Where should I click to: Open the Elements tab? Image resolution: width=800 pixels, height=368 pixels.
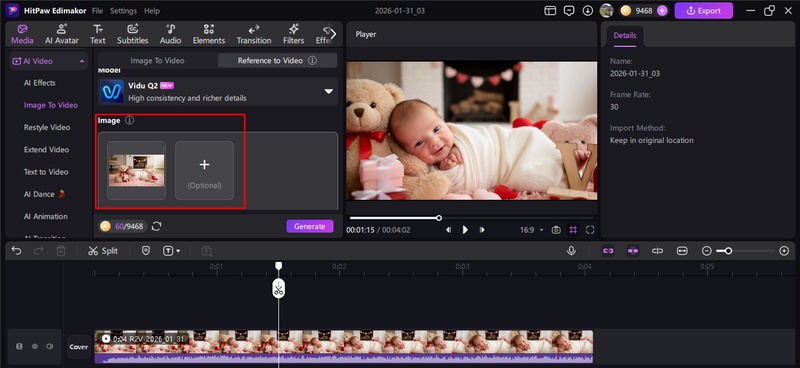(209, 34)
